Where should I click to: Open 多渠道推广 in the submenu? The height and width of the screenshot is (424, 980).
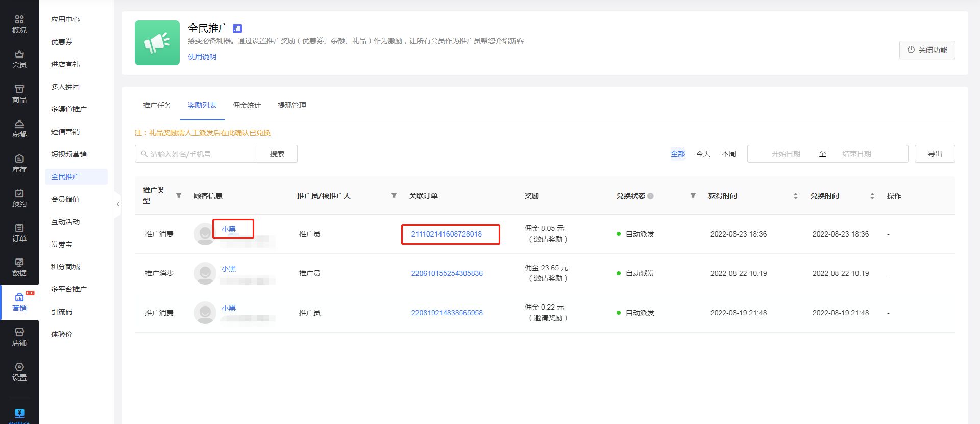(x=69, y=109)
